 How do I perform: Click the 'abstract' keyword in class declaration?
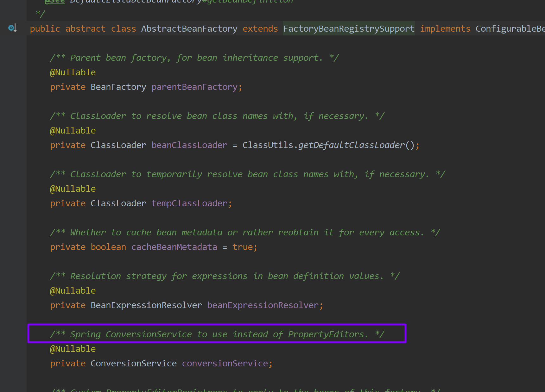pos(86,29)
